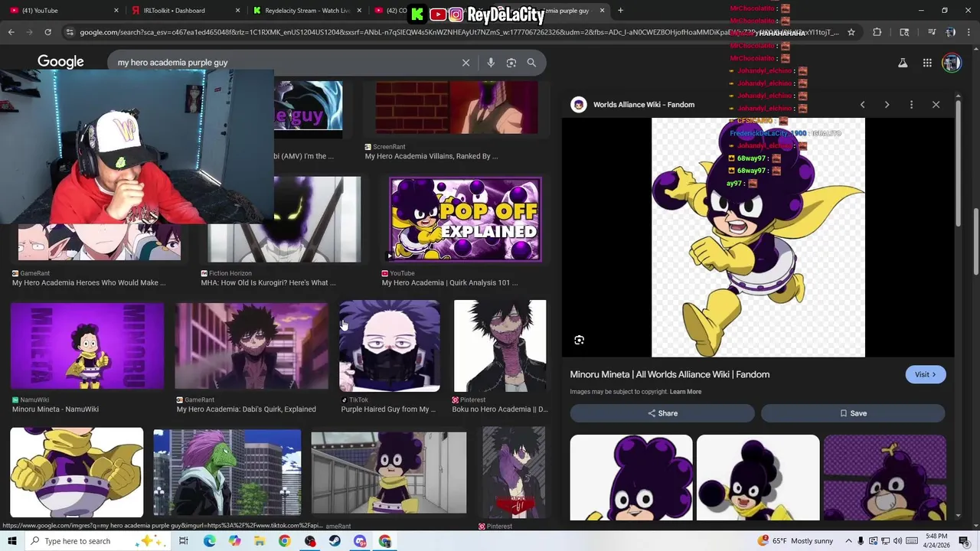Go to next image in preview panel

coord(887,105)
